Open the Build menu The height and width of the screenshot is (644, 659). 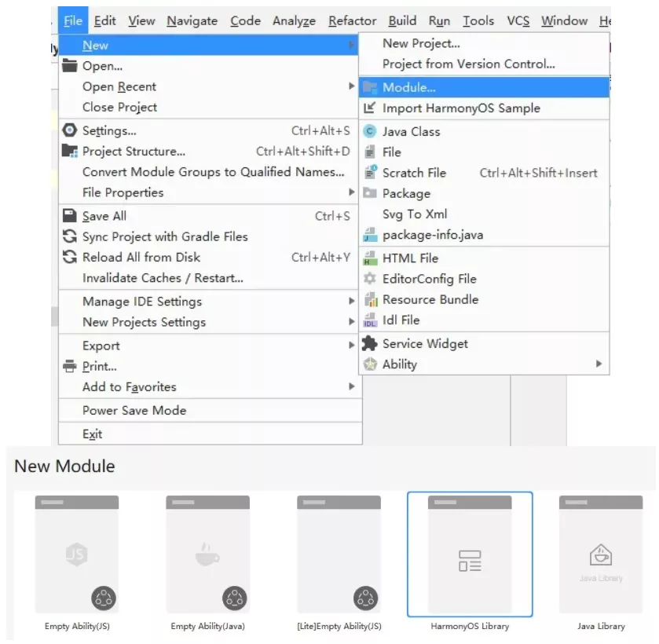[402, 20]
